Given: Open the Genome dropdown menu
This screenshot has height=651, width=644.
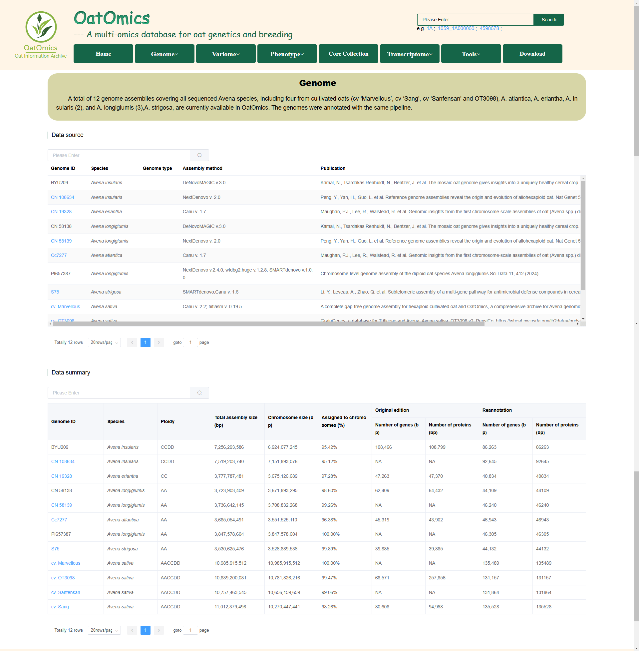Looking at the screenshot, I should 164,54.
